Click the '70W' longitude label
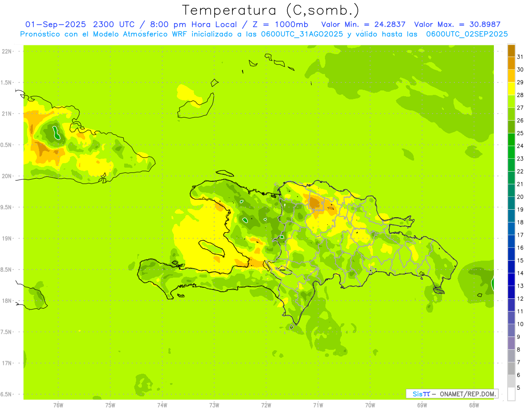The width and height of the screenshot is (532, 411). [370, 405]
